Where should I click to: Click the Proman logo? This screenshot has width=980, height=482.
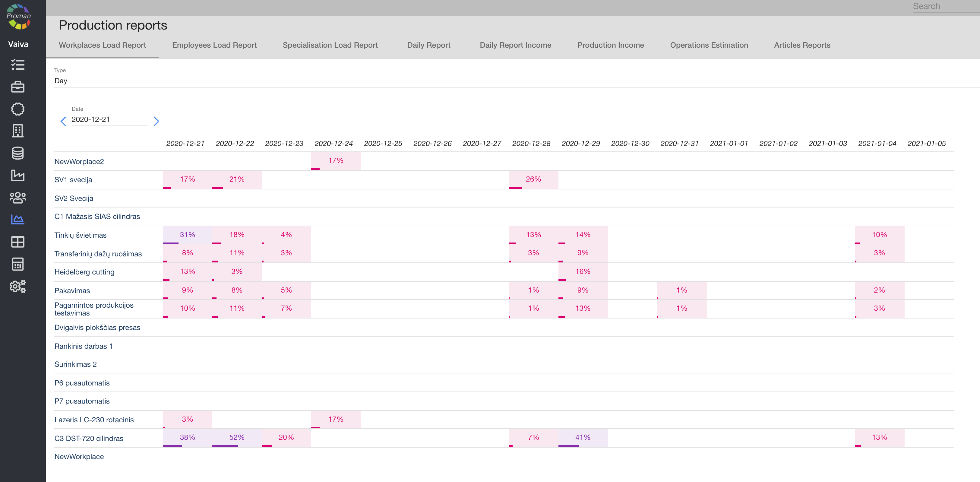coord(18,17)
